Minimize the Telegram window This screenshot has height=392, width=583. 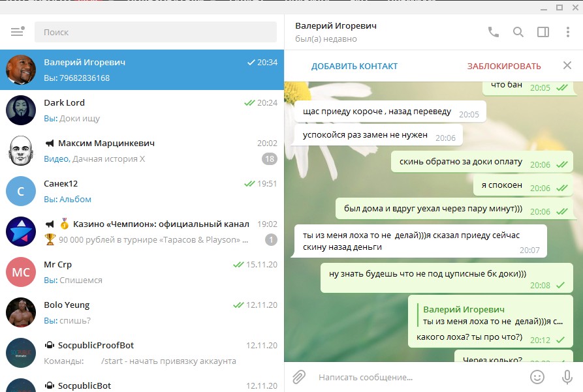544,8
